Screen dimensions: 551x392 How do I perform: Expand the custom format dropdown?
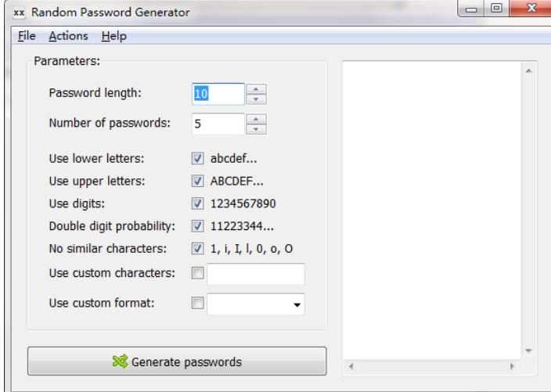(297, 304)
